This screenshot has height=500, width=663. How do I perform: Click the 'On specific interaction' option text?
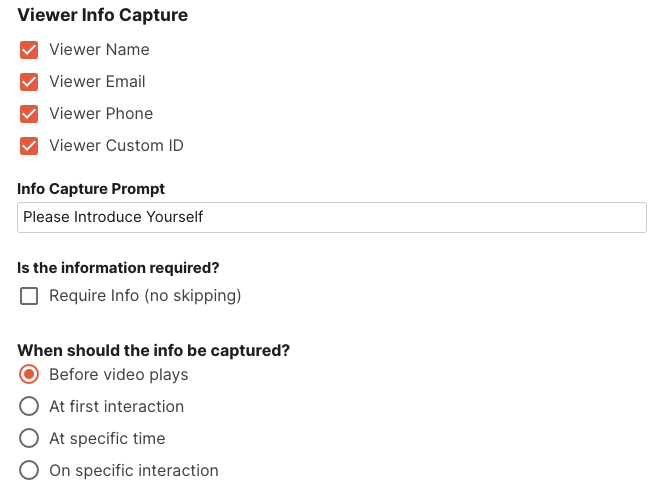click(x=133, y=471)
